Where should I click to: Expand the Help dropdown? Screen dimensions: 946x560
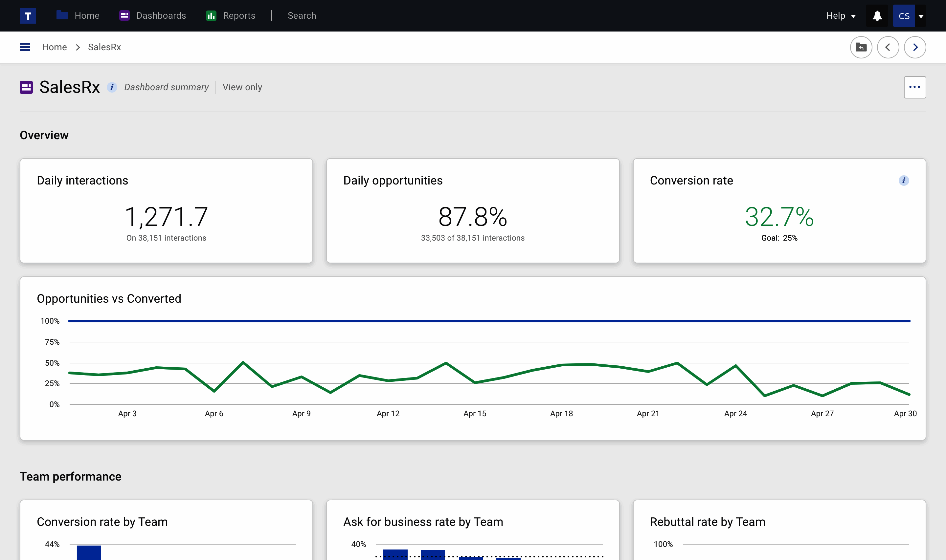pos(841,16)
